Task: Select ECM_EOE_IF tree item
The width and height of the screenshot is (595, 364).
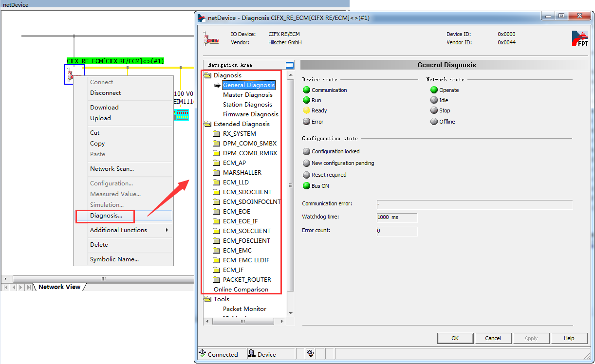Action: tap(240, 221)
